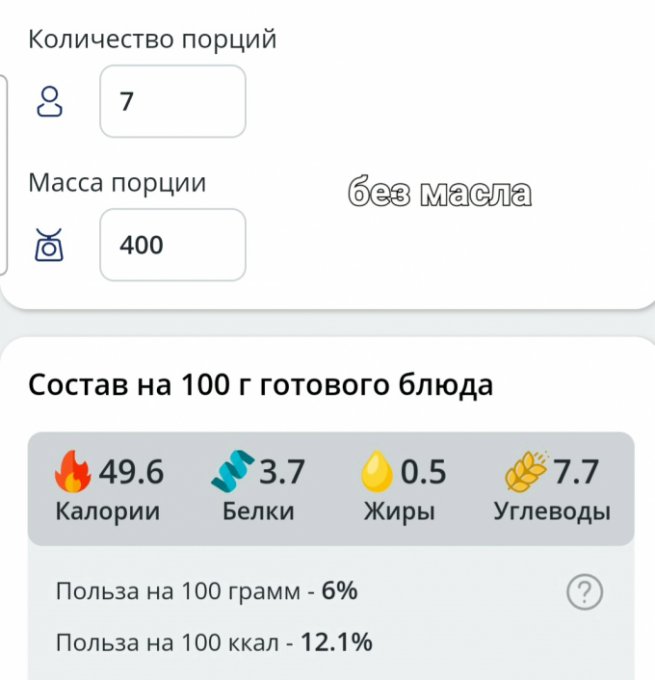Click the kitchen scale icon
The width and height of the screenshot is (655, 680).
[x=49, y=245]
